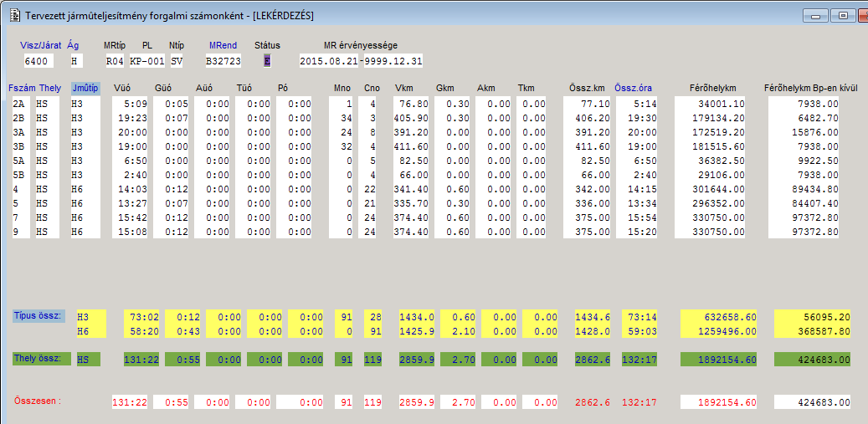Select Fszám cell 5B

(22, 176)
